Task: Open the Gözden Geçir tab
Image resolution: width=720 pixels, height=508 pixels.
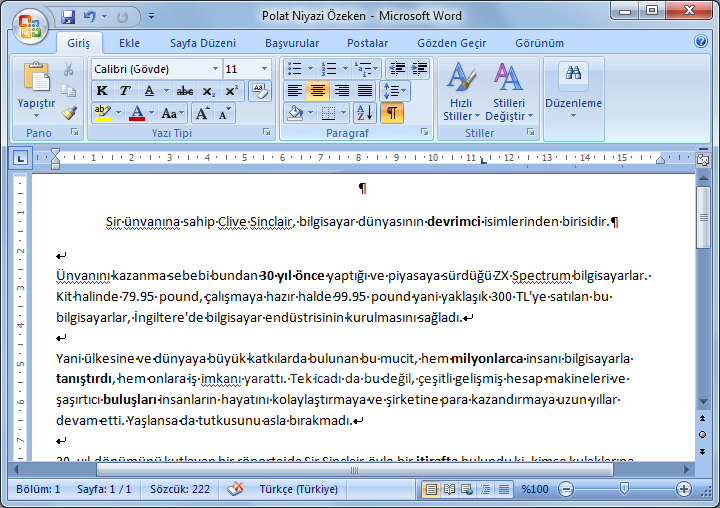Action: (451, 43)
